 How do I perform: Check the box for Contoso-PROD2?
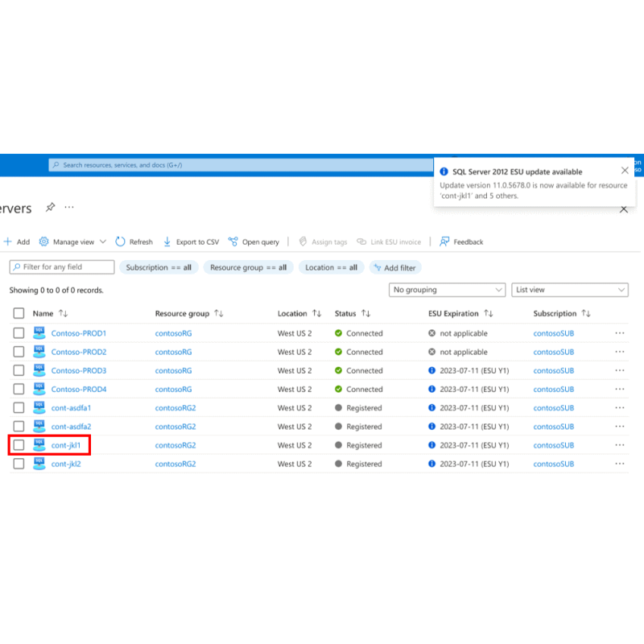coord(19,352)
